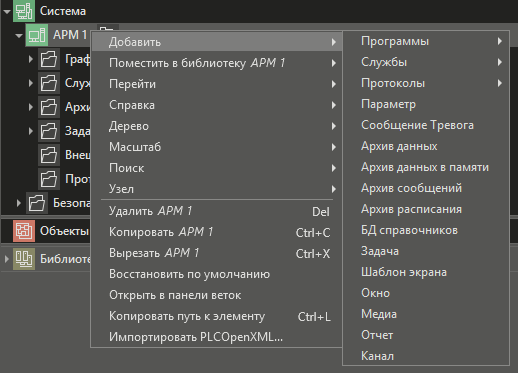Open the Масштаб submenu
The width and height of the screenshot is (518, 373).
point(217,147)
